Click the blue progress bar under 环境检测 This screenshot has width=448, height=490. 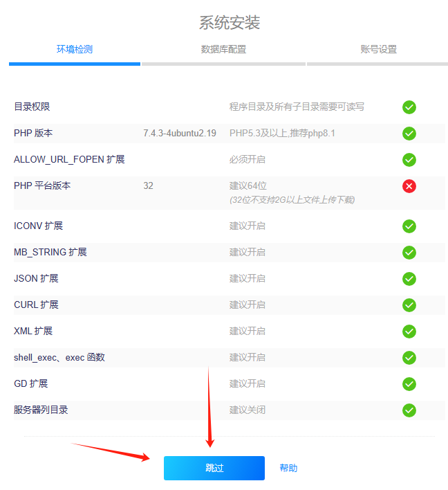(75, 64)
